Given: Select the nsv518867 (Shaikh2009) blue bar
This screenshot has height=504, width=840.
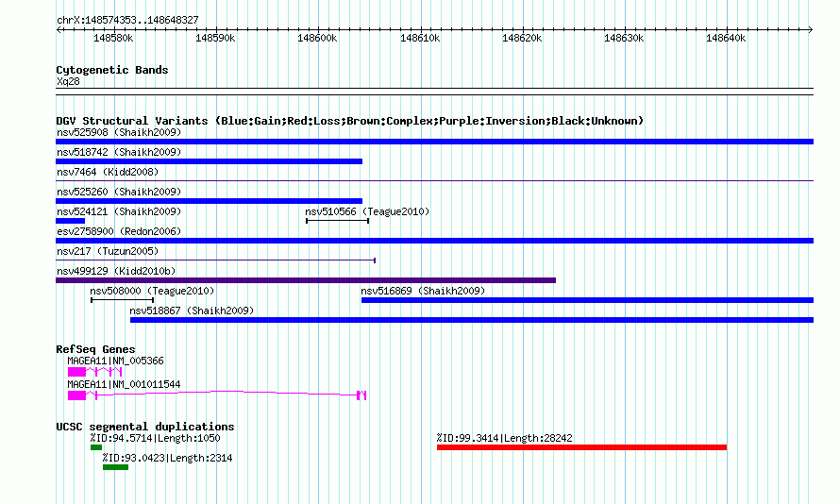Looking at the screenshot, I should point(472,320).
